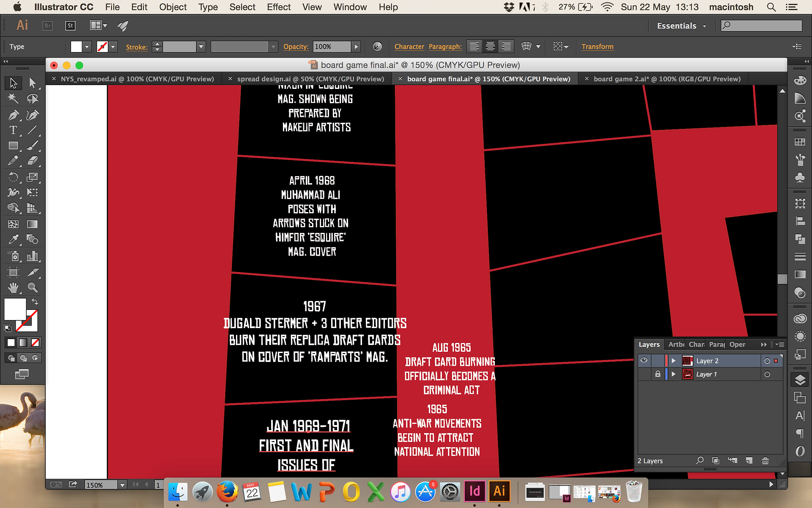Screen dimensions: 812x508
Task: Open the Window menu
Action: (x=350, y=7)
